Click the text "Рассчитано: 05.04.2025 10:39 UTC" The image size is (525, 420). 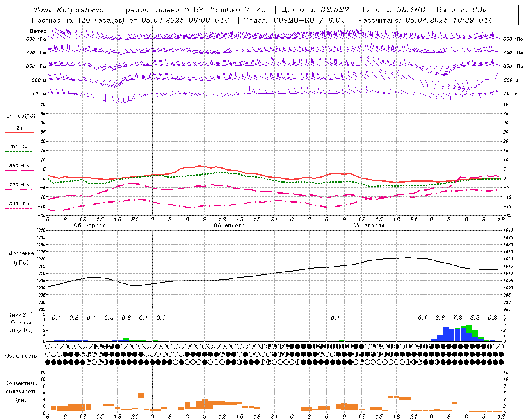pyautogui.click(x=426, y=20)
